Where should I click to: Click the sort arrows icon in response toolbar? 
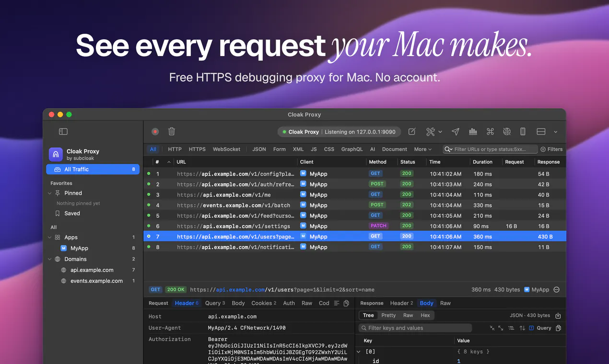pos(522,328)
